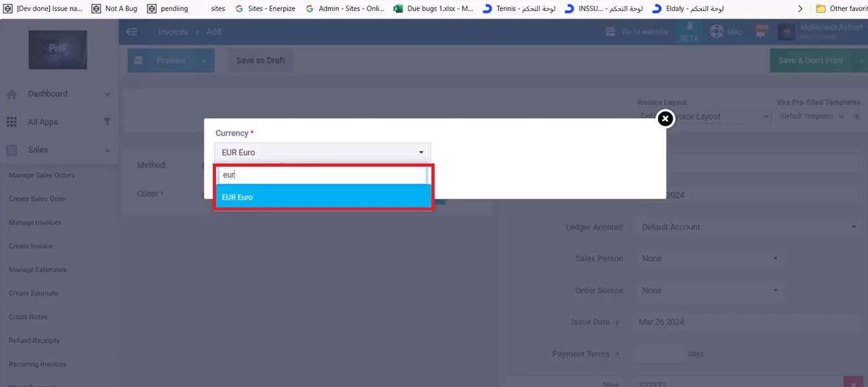The height and width of the screenshot is (387, 868).
Task: Click the Save as Draft button
Action: [260, 61]
